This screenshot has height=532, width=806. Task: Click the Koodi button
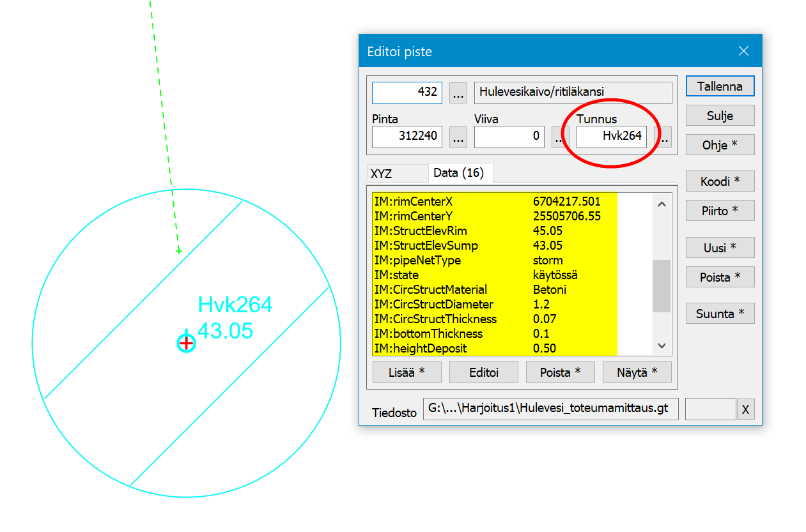point(720,181)
